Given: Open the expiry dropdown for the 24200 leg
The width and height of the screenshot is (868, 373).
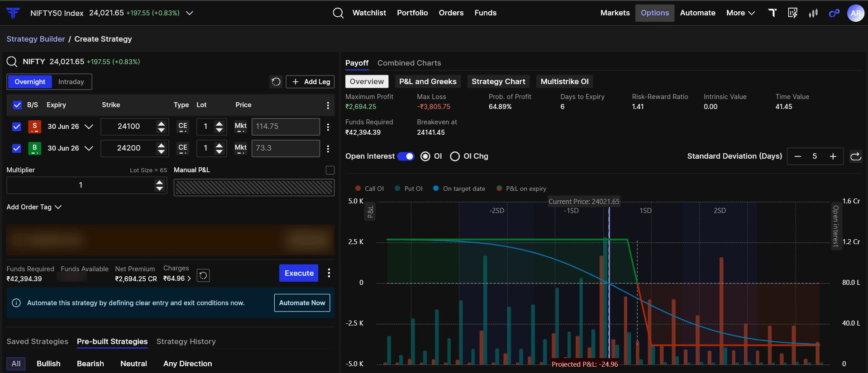Looking at the screenshot, I should pyautogui.click(x=89, y=148).
